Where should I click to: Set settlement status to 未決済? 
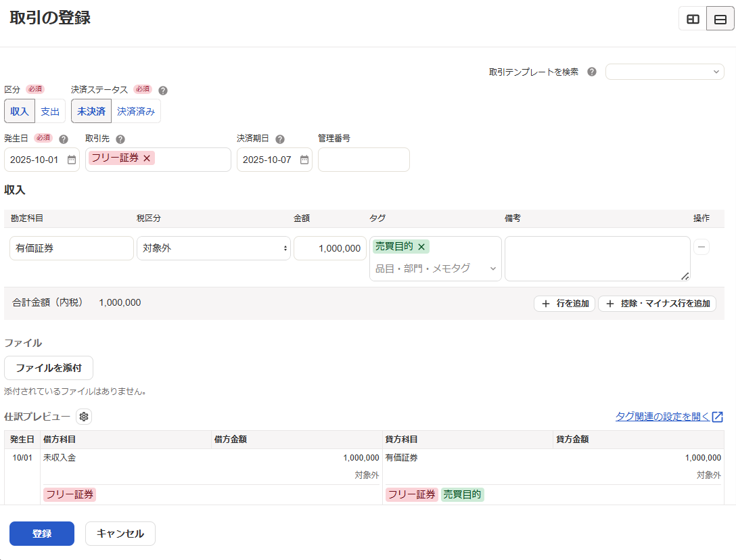[91, 111]
